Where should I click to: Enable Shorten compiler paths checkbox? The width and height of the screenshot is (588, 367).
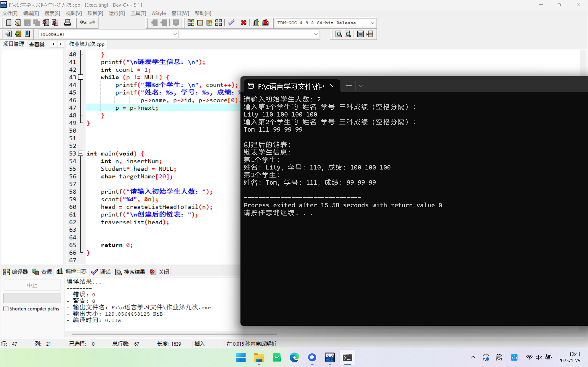tap(6, 309)
